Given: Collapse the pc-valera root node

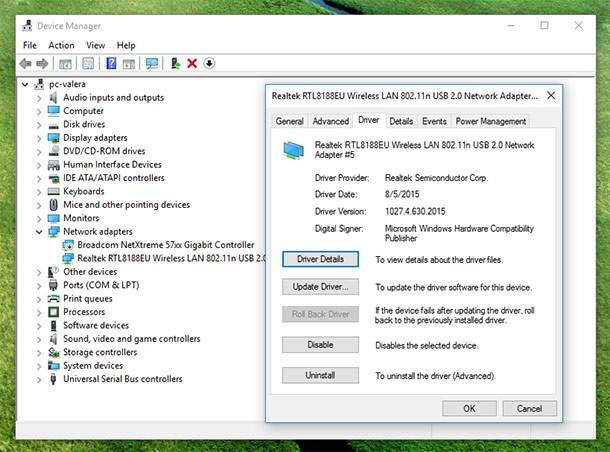Looking at the screenshot, I should coord(25,84).
